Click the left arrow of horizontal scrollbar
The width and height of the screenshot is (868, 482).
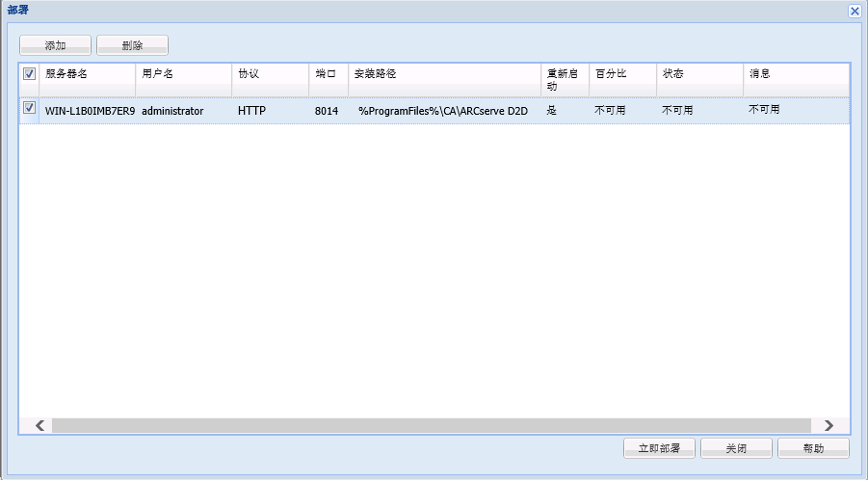[x=39, y=425]
